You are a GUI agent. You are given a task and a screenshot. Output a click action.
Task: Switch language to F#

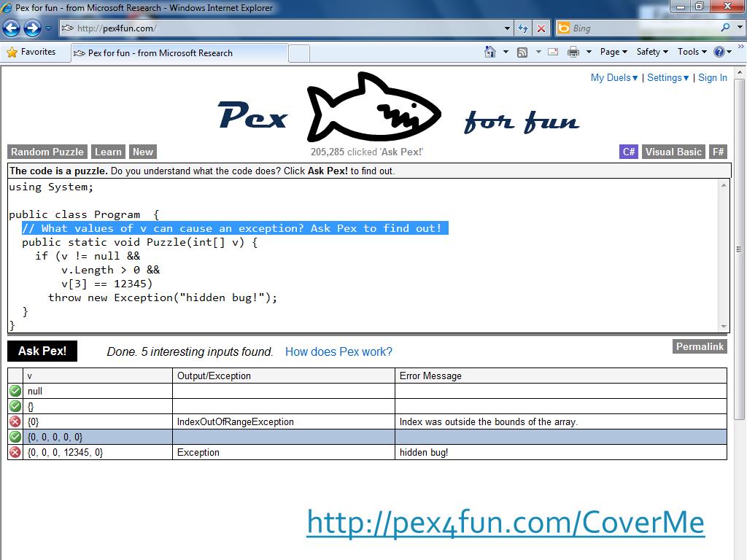pos(718,152)
